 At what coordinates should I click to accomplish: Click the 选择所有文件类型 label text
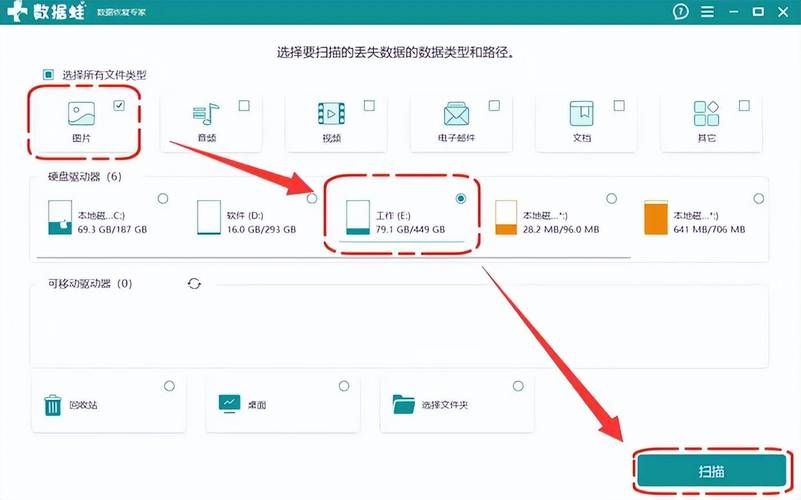click(x=104, y=75)
